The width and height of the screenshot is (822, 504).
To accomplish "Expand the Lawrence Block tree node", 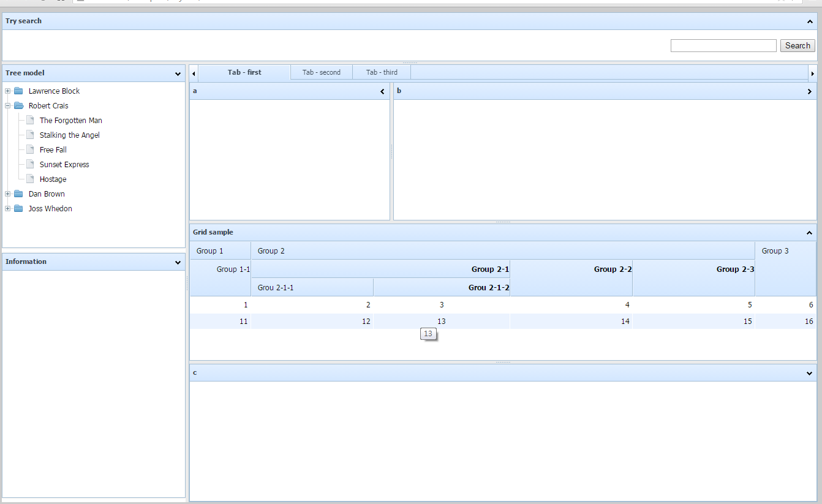I will pyautogui.click(x=7, y=91).
